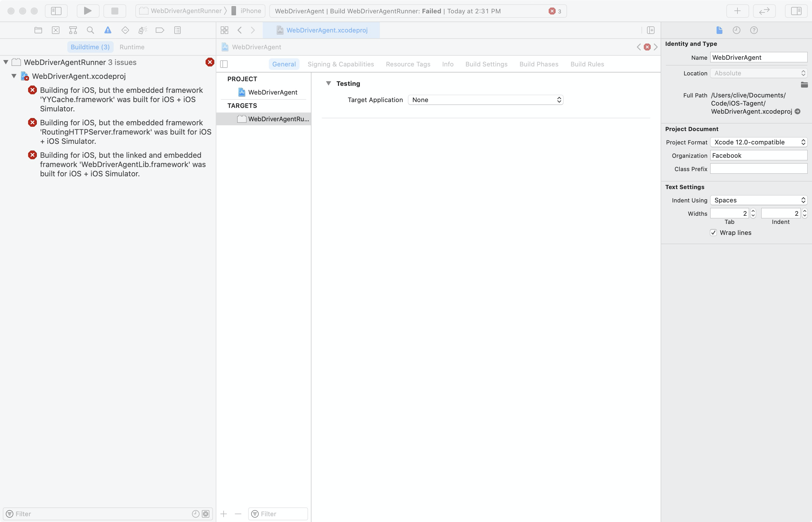Toggle the right inspector panel
Image resolution: width=812 pixels, height=522 pixels.
(796, 11)
